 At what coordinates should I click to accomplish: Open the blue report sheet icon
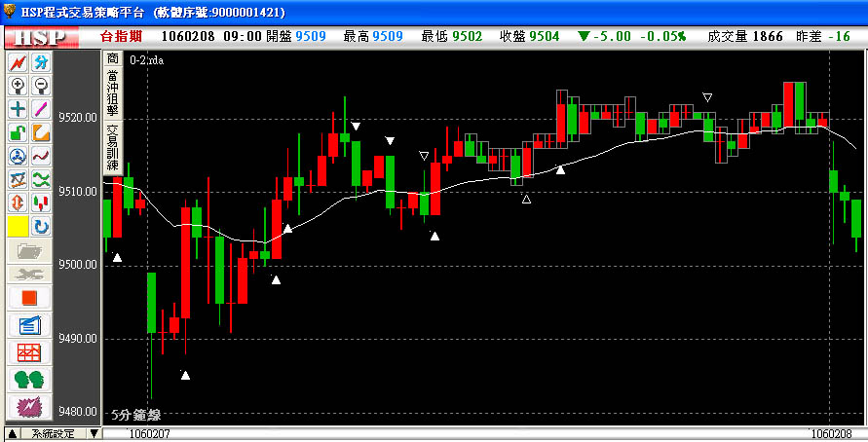[29, 325]
